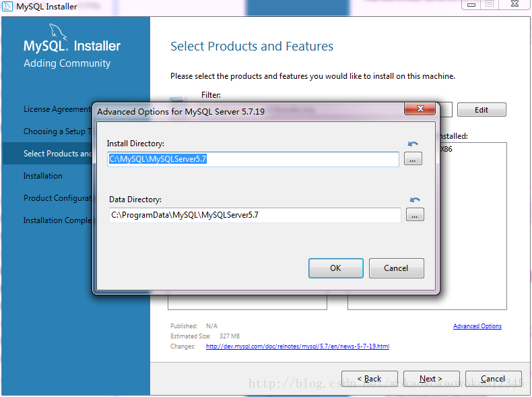Click the MySQL dolphin logo
Image resolution: width=532 pixels, height=397 pixels.
tap(58, 32)
